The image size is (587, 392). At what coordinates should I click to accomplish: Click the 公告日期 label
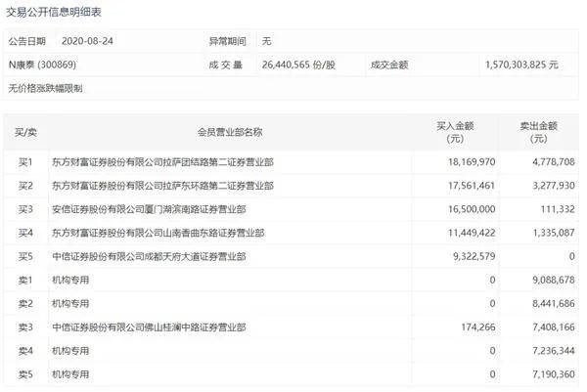click(x=27, y=41)
